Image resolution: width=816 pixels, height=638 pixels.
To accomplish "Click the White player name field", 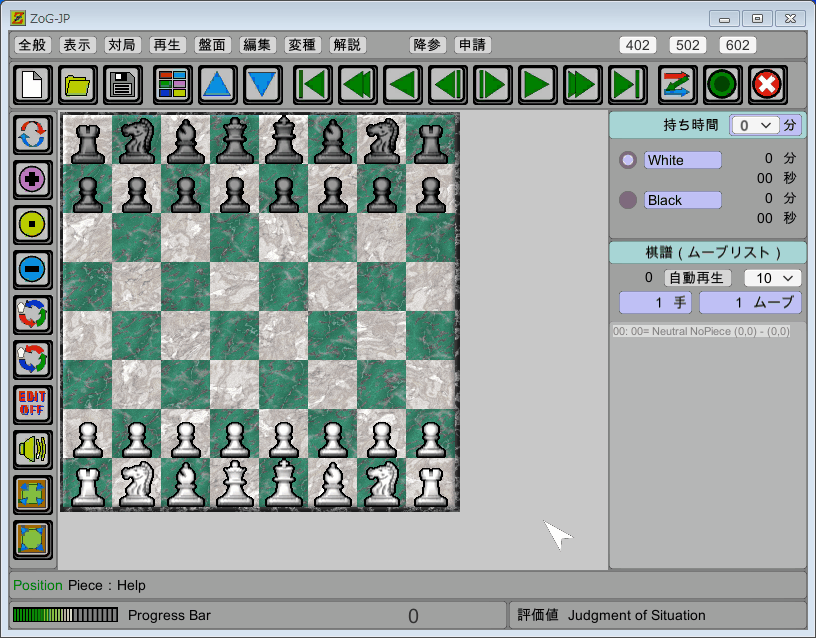I will pyautogui.click(x=683, y=160).
